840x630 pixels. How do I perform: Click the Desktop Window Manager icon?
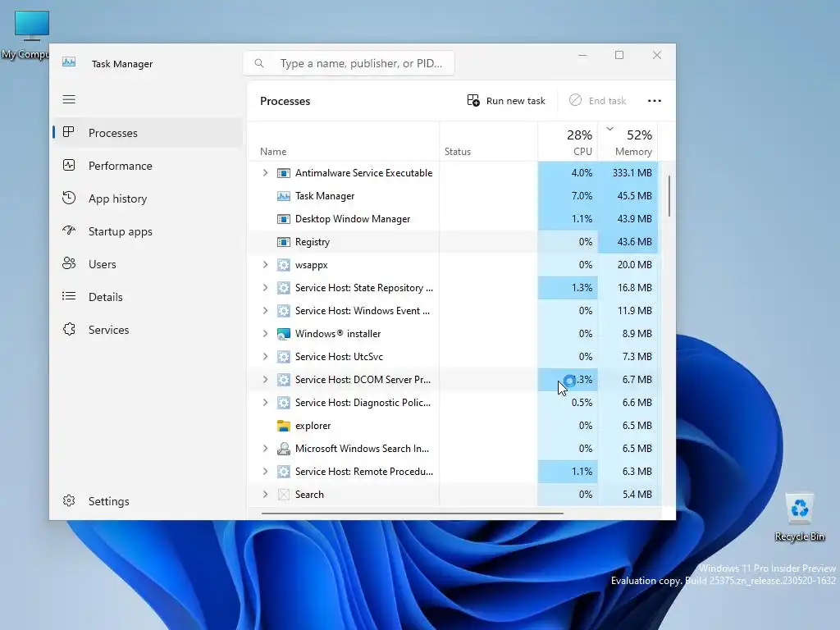pos(283,219)
